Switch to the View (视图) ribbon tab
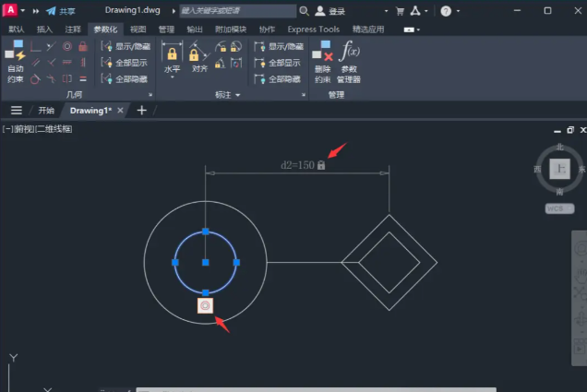587x392 pixels. click(x=138, y=30)
